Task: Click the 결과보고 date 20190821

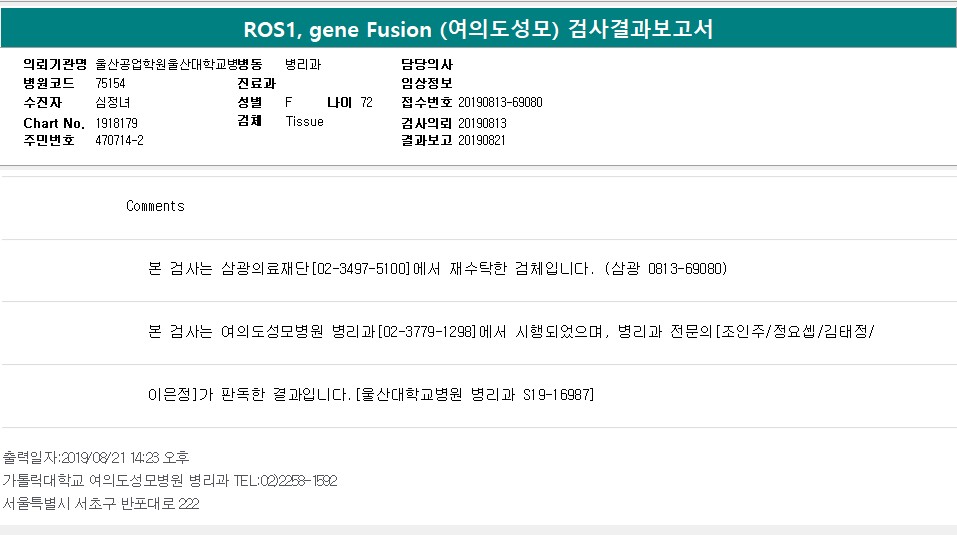Action: click(x=482, y=140)
